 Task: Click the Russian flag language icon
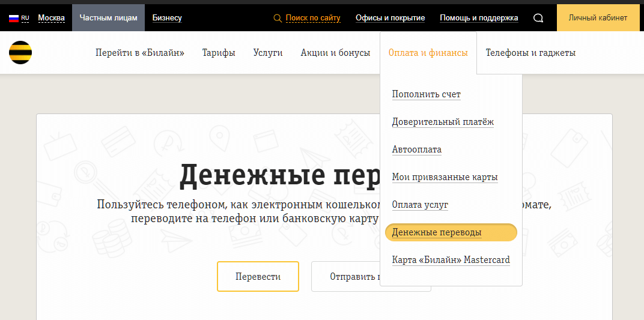14,18
